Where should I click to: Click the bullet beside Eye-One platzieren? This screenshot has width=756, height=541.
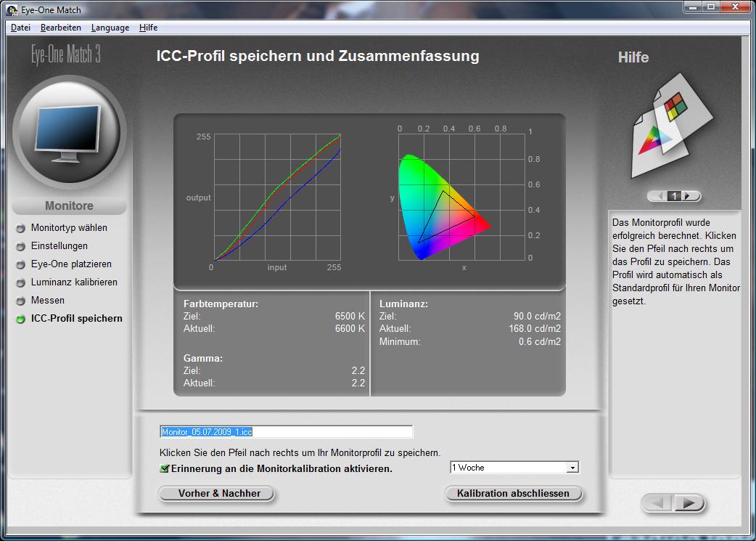tap(21, 264)
